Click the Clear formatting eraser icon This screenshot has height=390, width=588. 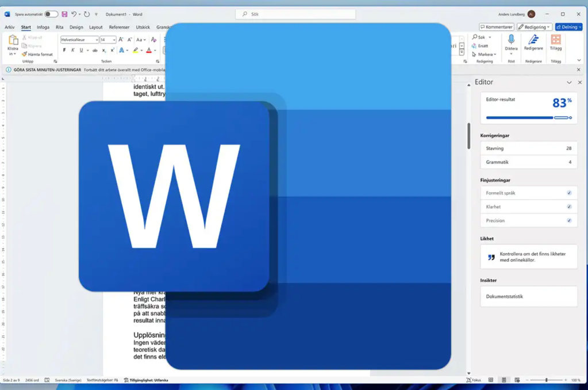(x=153, y=40)
